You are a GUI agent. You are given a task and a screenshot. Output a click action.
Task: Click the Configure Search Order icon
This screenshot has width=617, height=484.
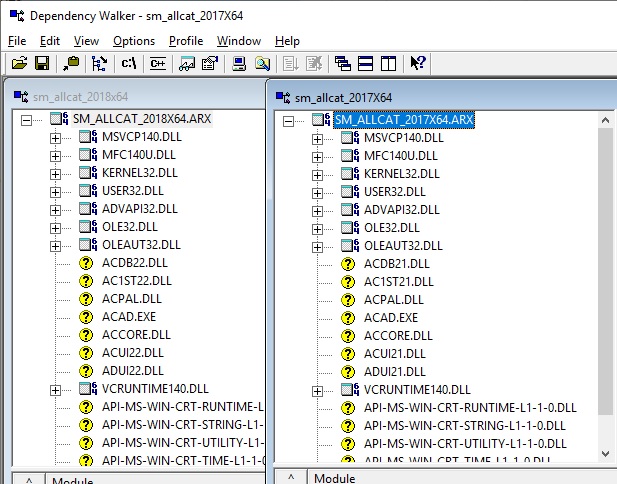click(x=262, y=63)
